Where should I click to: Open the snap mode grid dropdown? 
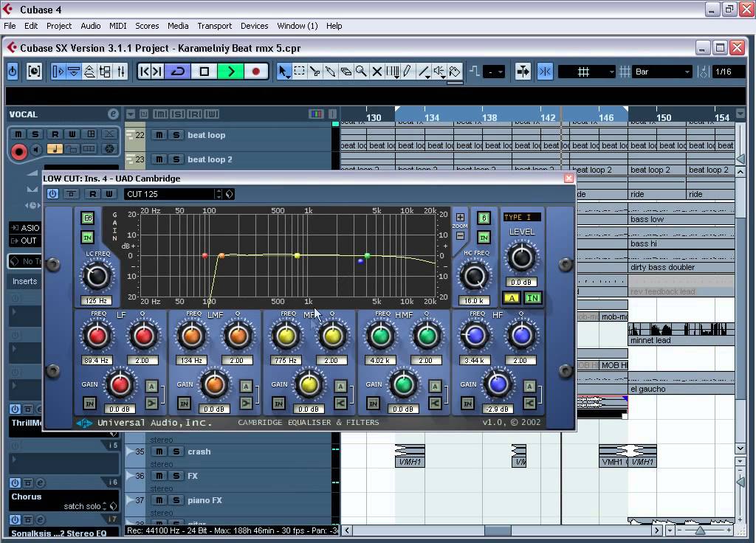(x=587, y=72)
